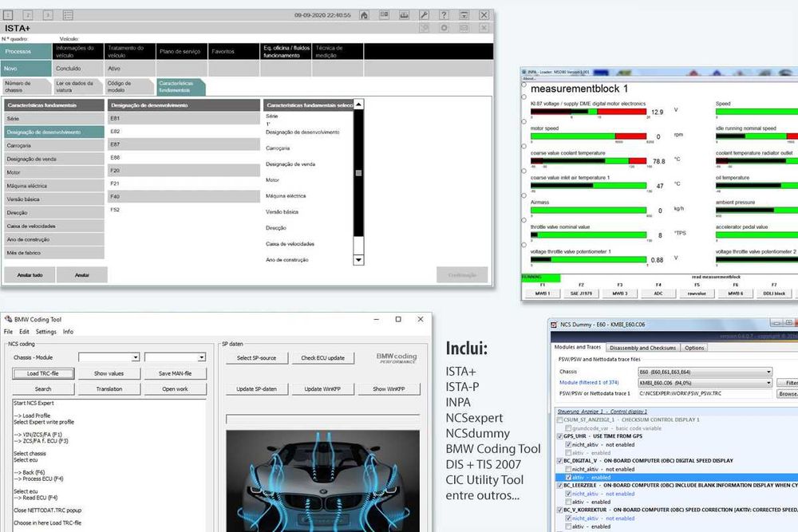Viewport: 798px width, 532px height.
Task: Open ISTA+ operations list icon
Action: (x=68, y=15)
